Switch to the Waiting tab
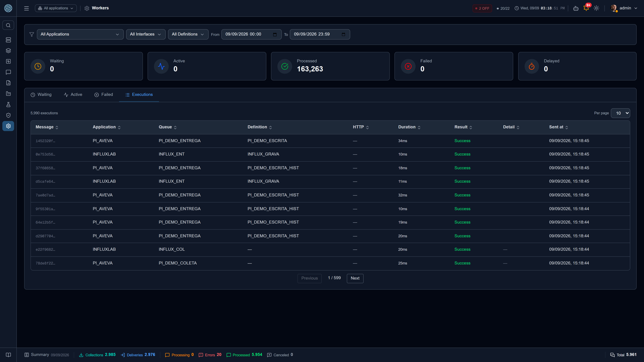The image size is (644, 362). click(x=41, y=95)
